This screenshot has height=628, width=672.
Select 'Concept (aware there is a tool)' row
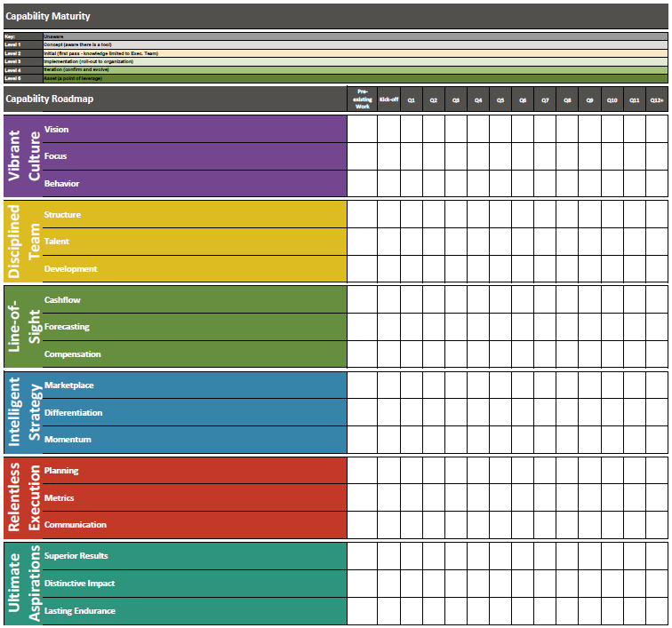[x=356, y=45]
